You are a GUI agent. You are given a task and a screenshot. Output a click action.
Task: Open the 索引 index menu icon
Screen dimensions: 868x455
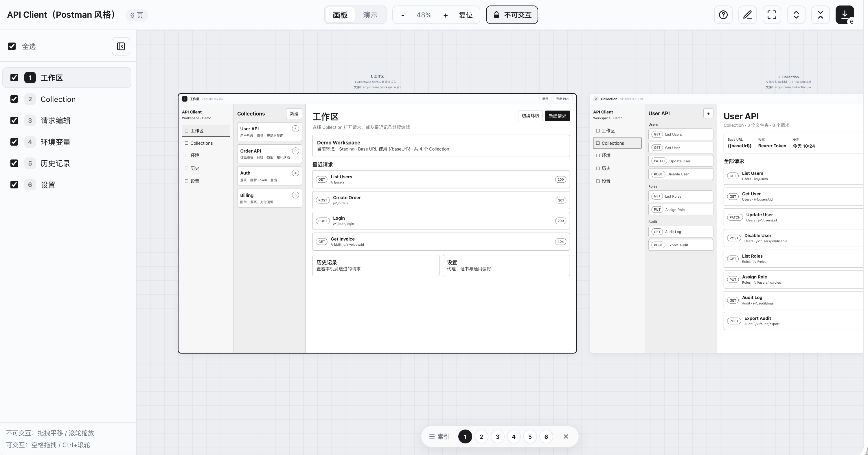(x=439, y=436)
